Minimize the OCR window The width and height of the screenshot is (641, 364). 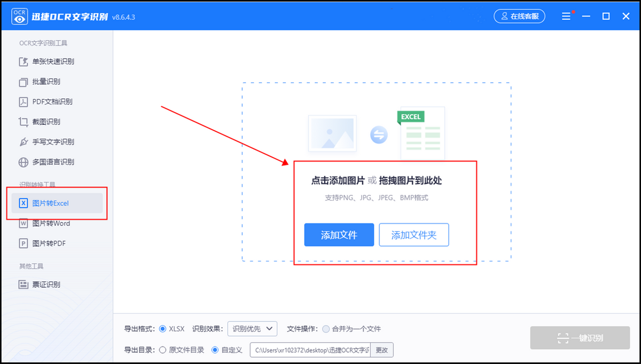[x=587, y=17]
